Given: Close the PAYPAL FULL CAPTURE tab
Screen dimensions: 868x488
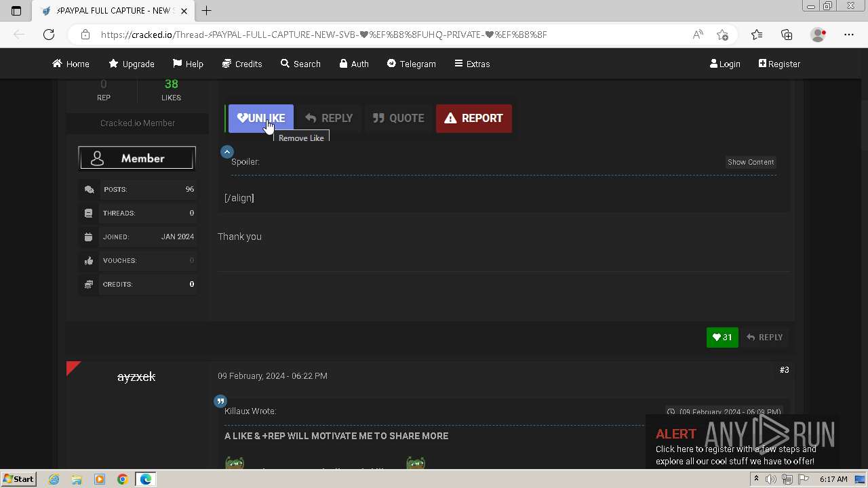Looking at the screenshot, I should click(184, 11).
